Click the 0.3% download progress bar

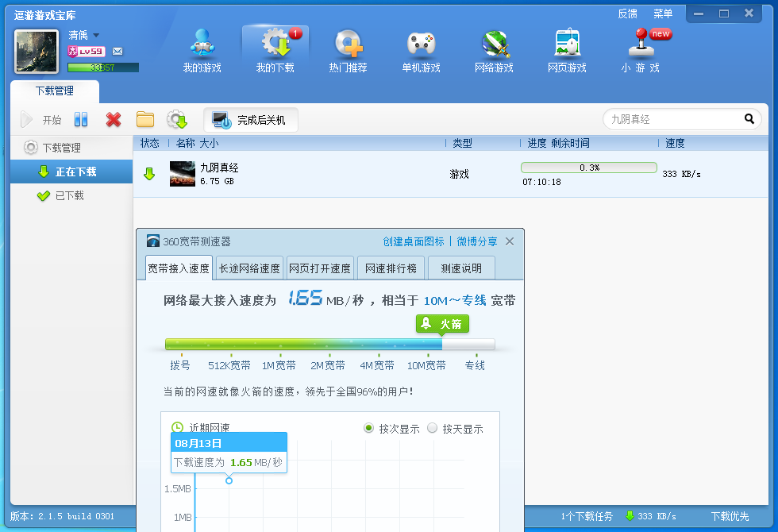click(589, 168)
